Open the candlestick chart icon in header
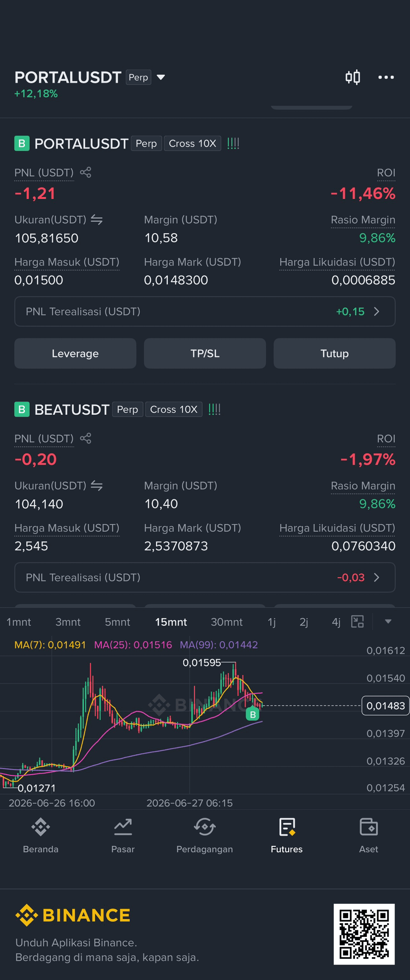The width and height of the screenshot is (410, 980). (x=353, y=77)
